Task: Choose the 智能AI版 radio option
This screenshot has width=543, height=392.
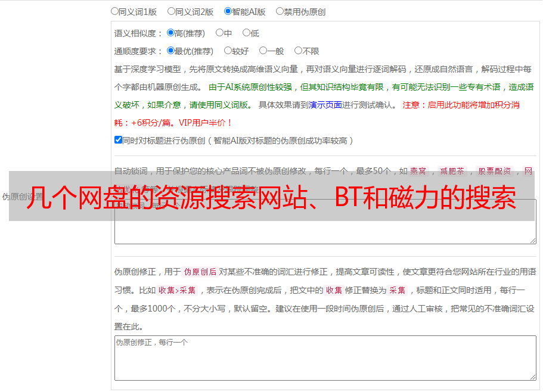Action: point(228,11)
